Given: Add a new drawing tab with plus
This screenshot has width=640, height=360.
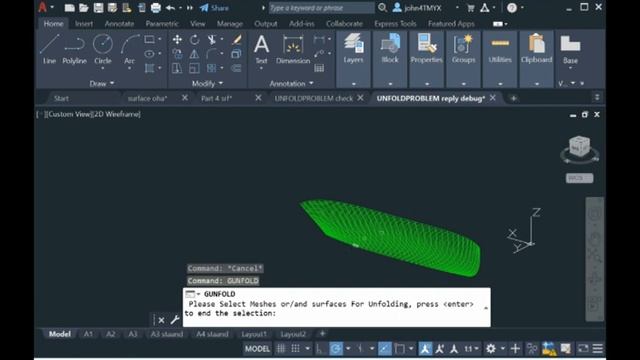Looking at the screenshot, I should pyautogui.click(x=513, y=98).
